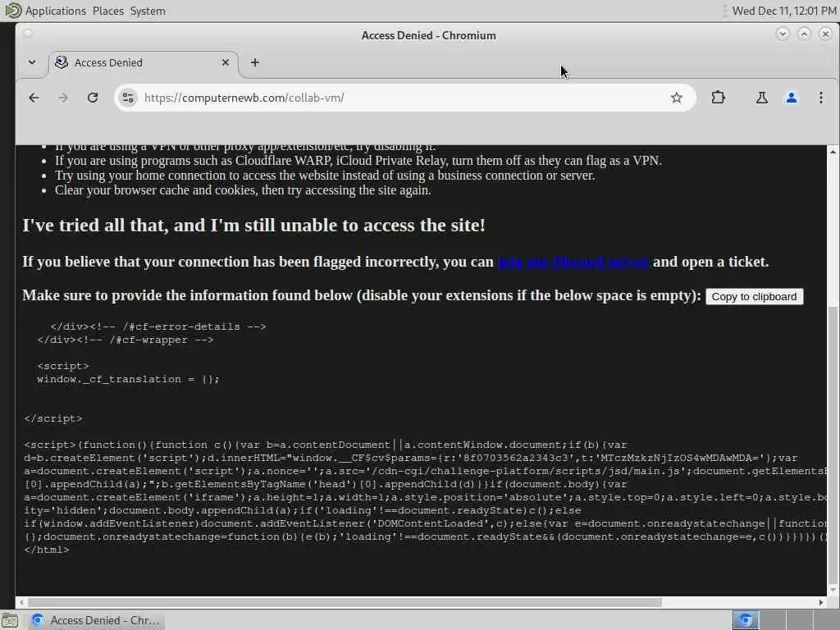
Task: Click the "Try using your home connection" bullet
Action: (x=325, y=176)
